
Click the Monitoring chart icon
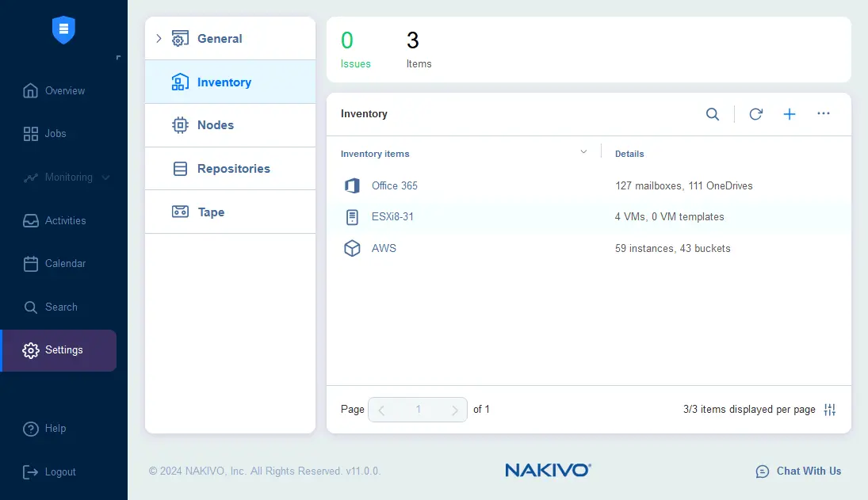[30, 177]
